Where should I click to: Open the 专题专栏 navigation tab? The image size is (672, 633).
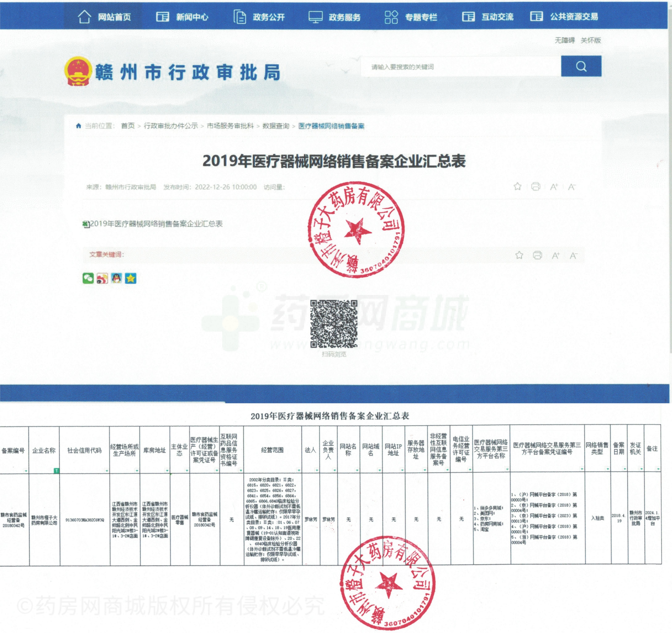pos(411,17)
